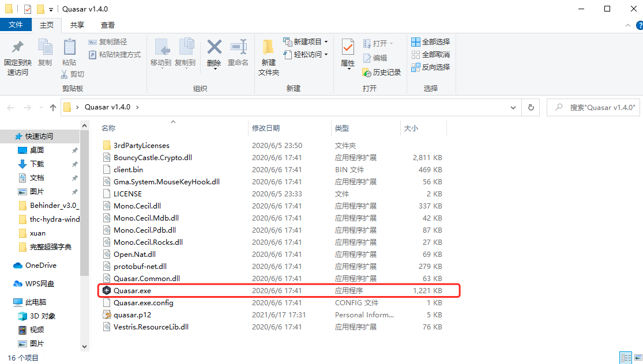The width and height of the screenshot is (643, 364).
Task: Click the 固定到快速访问 (Pin to Quick access) icon
Action: click(17, 54)
